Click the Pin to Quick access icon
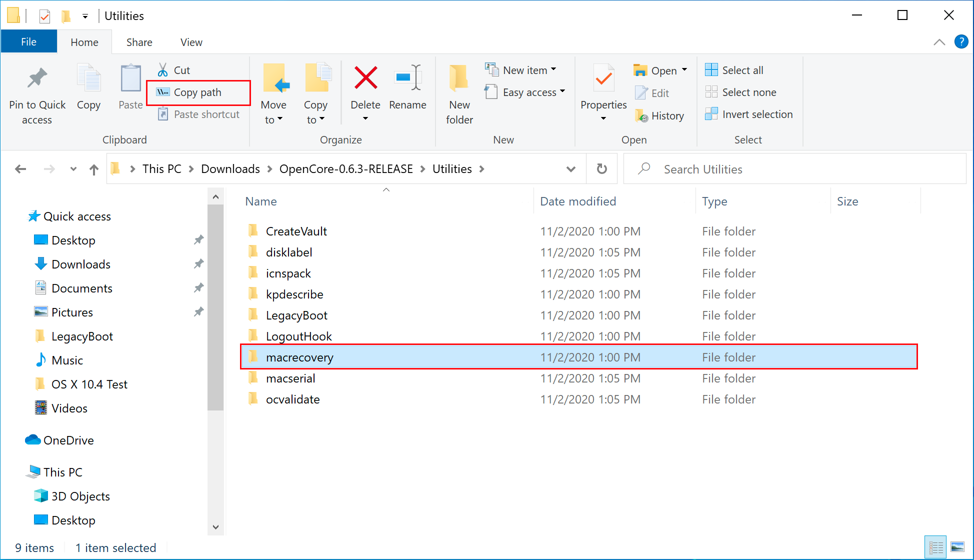 coord(37,78)
